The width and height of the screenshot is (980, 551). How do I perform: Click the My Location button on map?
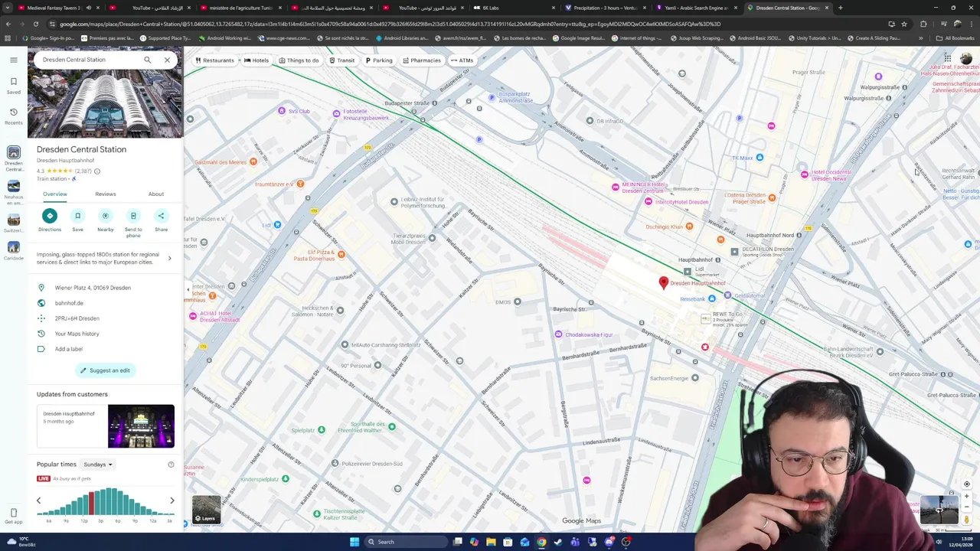(966, 484)
